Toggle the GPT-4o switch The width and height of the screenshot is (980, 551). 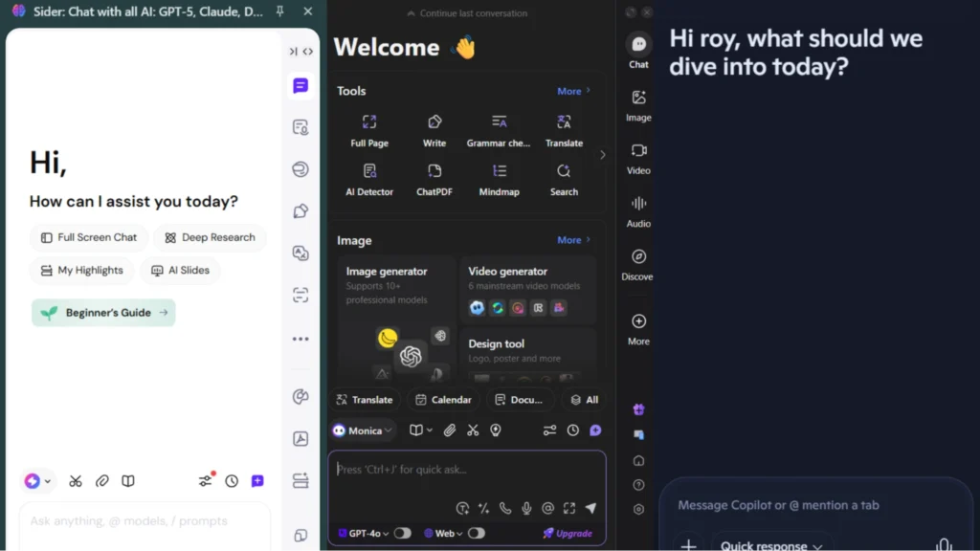pyautogui.click(x=402, y=534)
